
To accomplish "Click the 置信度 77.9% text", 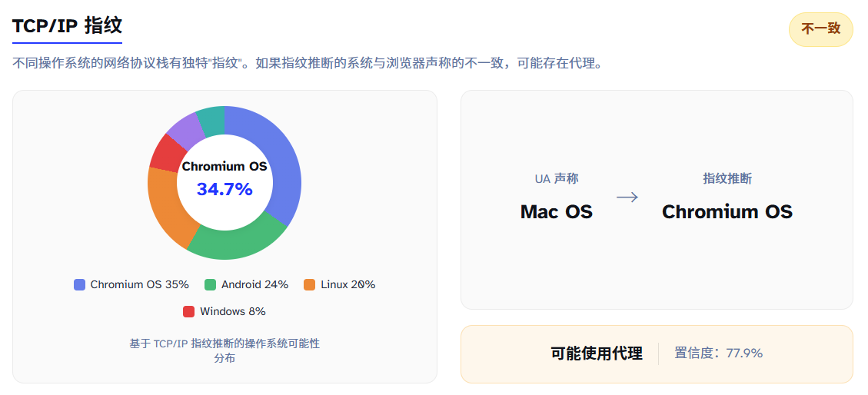I will (x=718, y=354).
